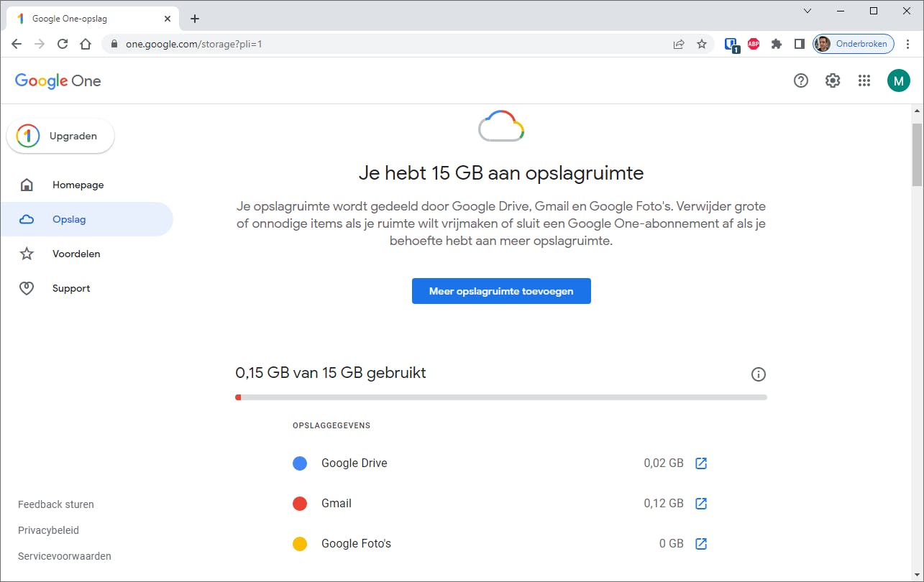This screenshot has height=582, width=924.
Task: Open Google Foto's external link icon
Action: point(701,544)
